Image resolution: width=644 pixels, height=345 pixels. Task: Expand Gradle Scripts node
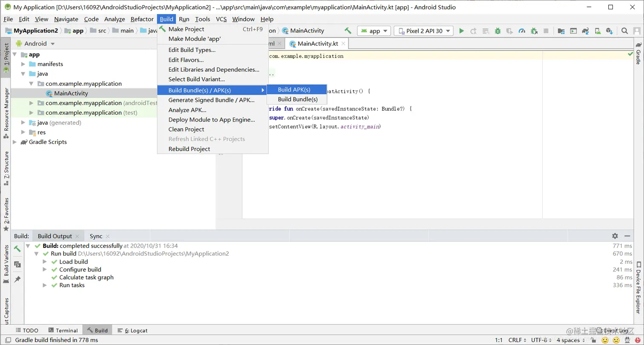click(x=15, y=142)
